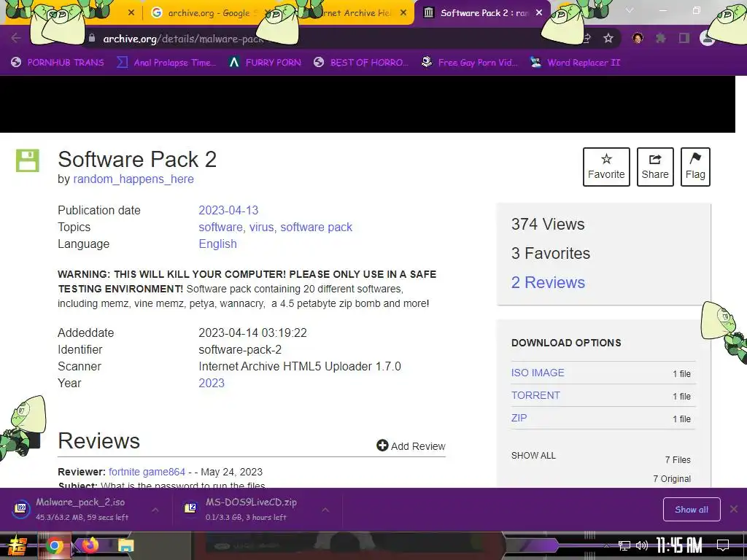747x560 pixels.
Task: Click the 11:45 AM taskbar clock
Action: pos(679,545)
